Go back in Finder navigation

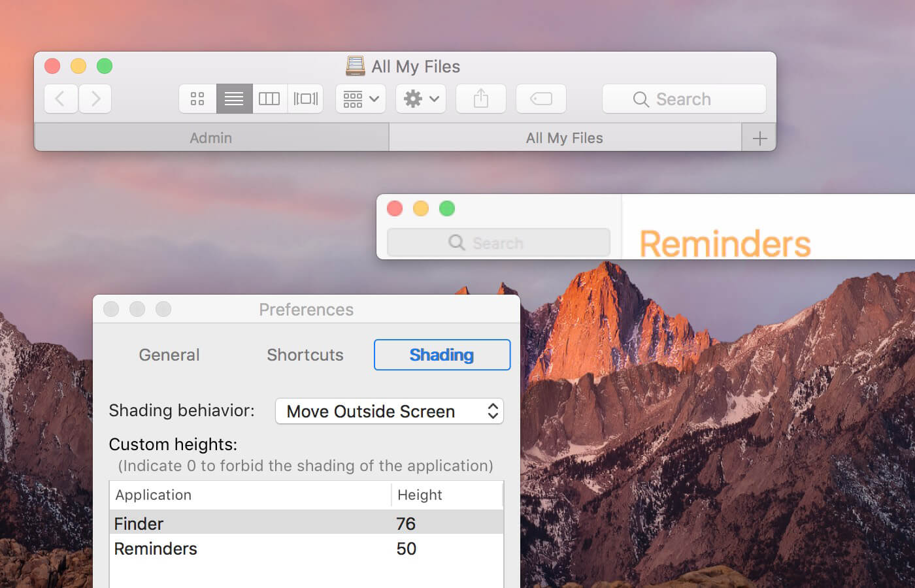(61, 99)
